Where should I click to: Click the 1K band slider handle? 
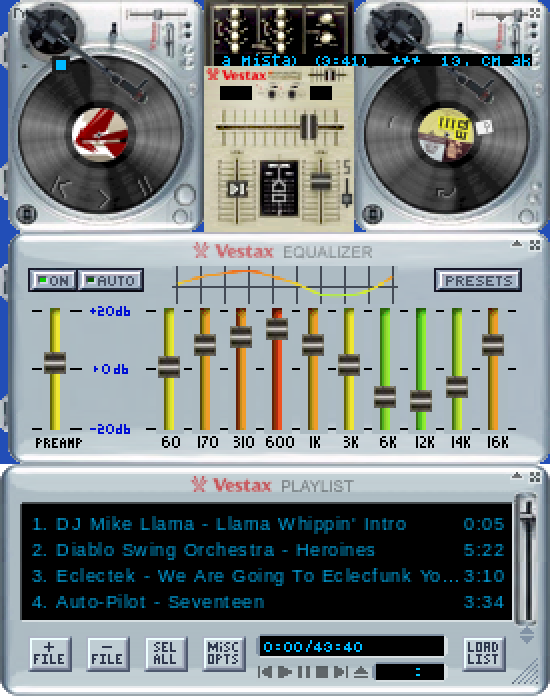(x=313, y=345)
